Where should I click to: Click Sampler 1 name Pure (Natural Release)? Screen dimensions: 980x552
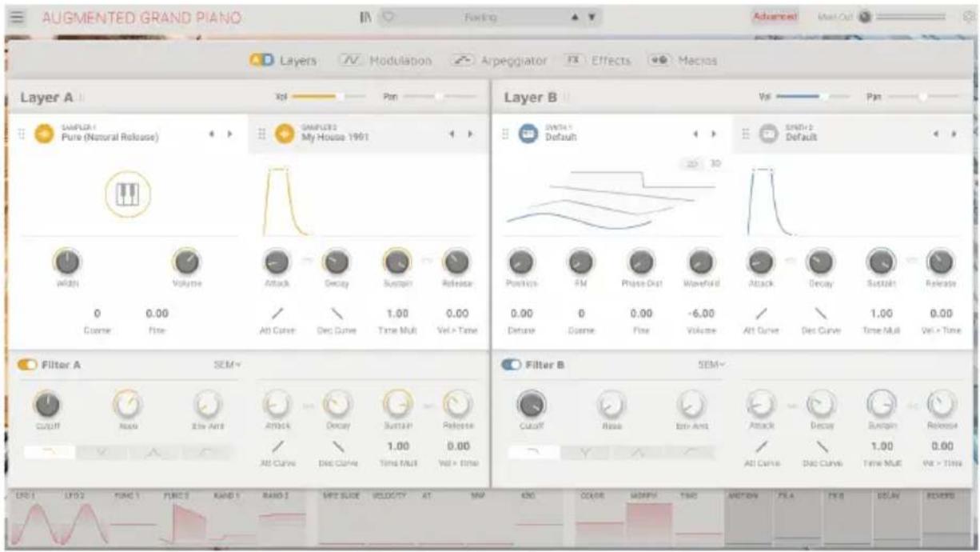pos(110,138)
